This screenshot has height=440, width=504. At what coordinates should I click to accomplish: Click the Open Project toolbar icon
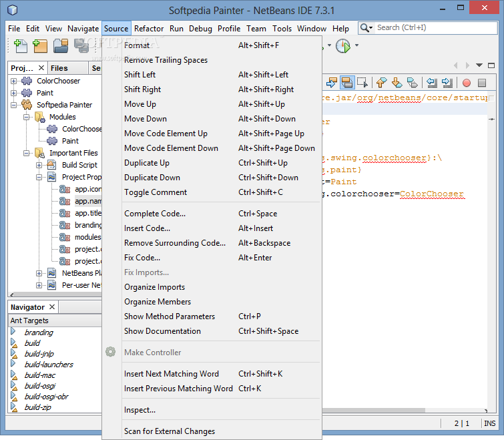click(61, 45)
